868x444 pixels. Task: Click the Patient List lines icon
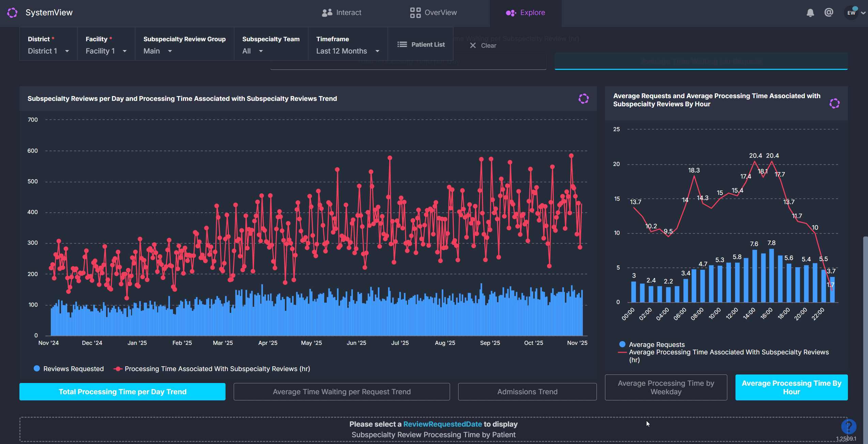click(402, 45)
